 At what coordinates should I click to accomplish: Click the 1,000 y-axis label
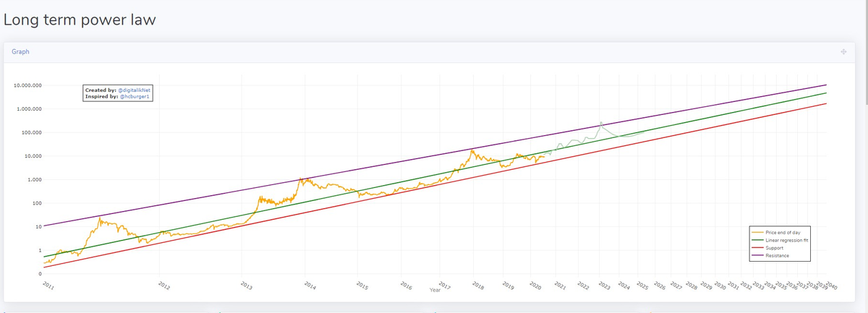[x=34, y=179]
